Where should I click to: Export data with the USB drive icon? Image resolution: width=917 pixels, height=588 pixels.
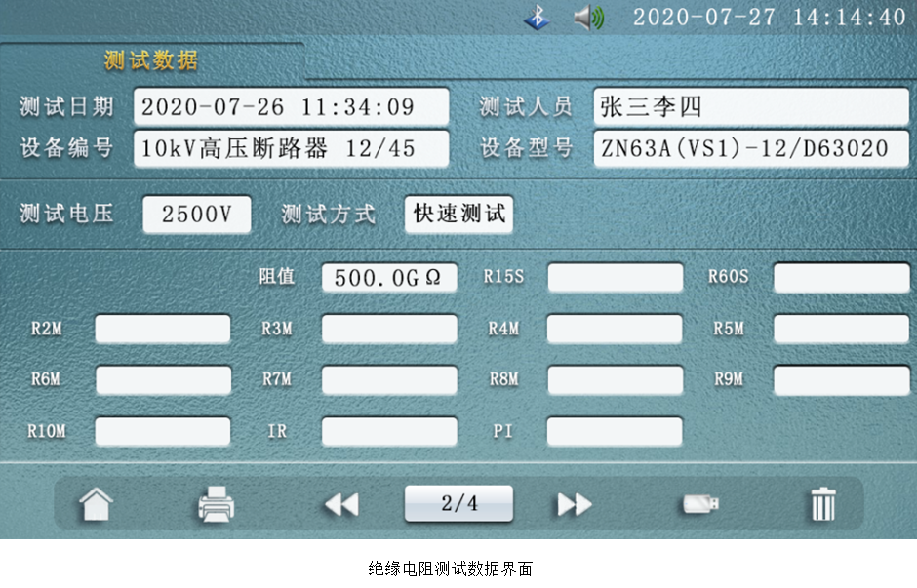[701, 504]
